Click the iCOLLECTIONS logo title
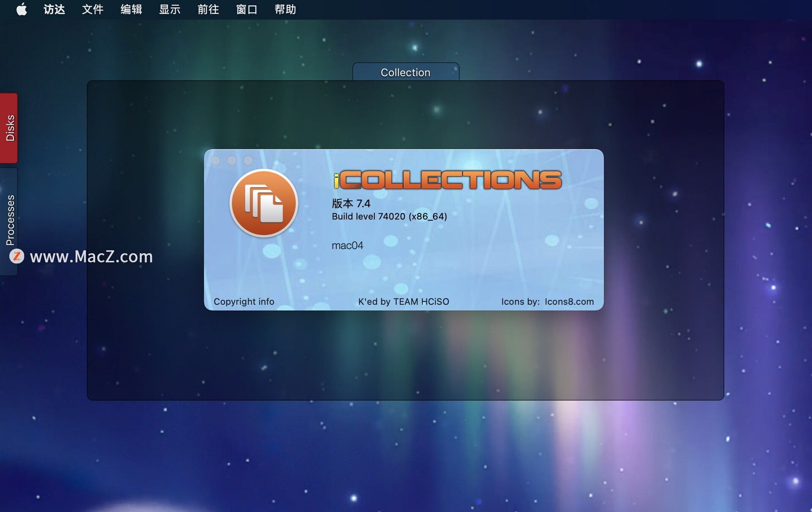 pos(447,180)
